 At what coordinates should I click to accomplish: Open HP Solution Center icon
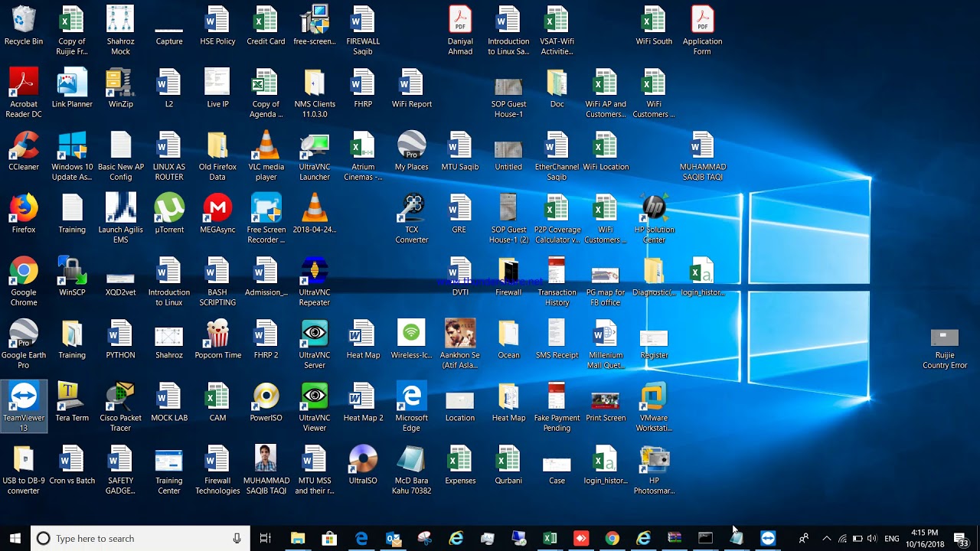[654, 218]
